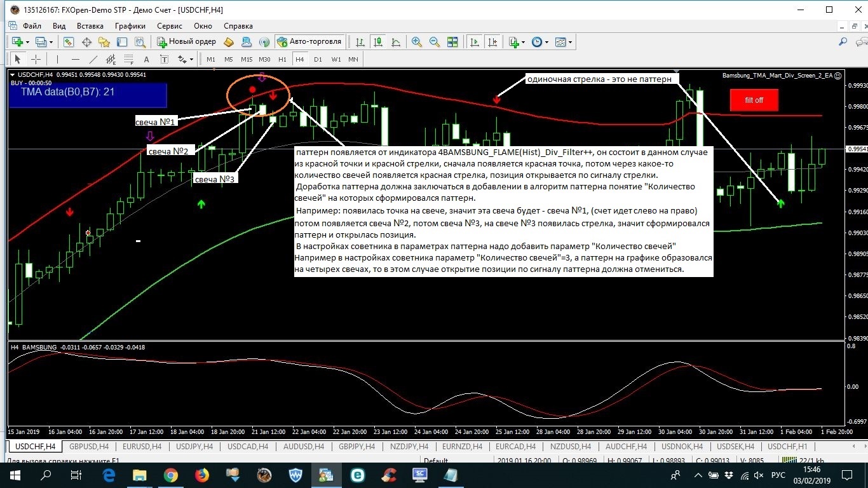Open the chart templates dropdown arrow
The height and width of the screenshot is (488, 868).
pos(570,42)
